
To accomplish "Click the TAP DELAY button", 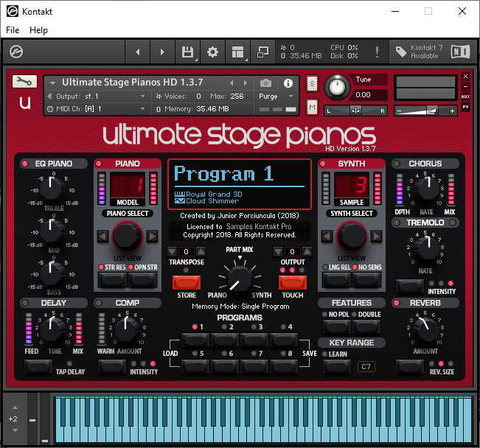I will (x=38, y=366).
